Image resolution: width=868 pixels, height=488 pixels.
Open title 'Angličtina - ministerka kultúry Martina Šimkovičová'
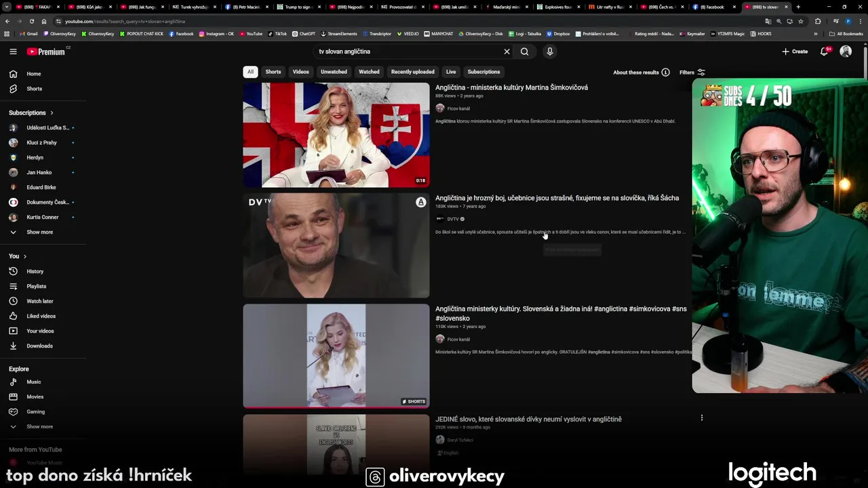[x=511, y=87]
